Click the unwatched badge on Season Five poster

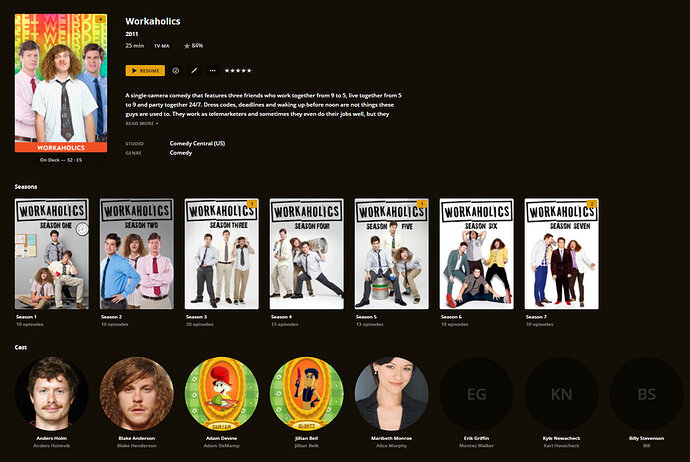(x=422, y=204)
